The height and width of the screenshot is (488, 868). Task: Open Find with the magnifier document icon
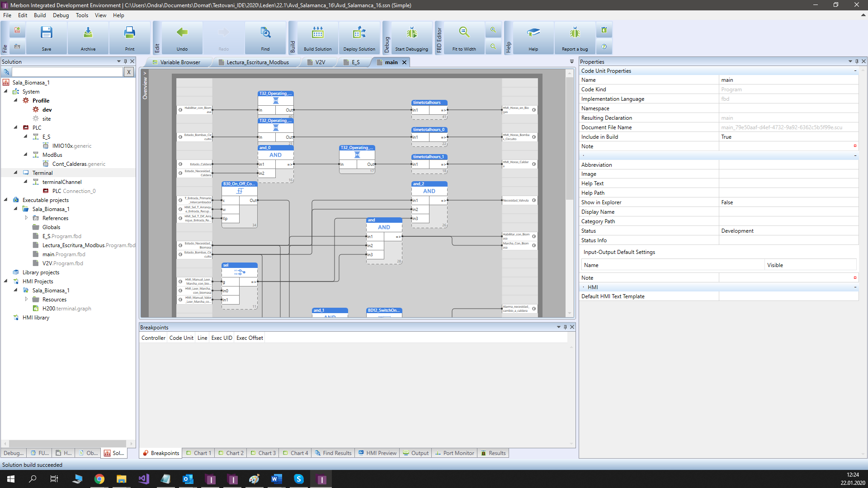point(265,33)
